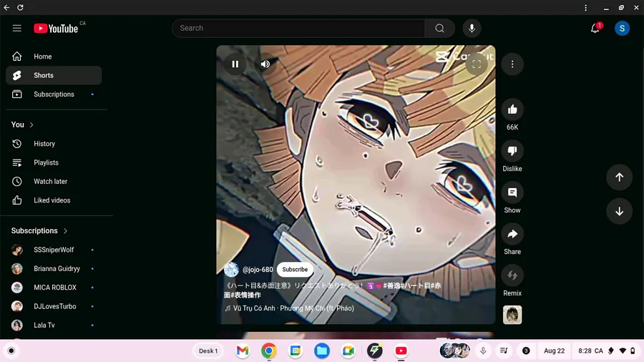Dislike this Short

[x=512, y=151]
